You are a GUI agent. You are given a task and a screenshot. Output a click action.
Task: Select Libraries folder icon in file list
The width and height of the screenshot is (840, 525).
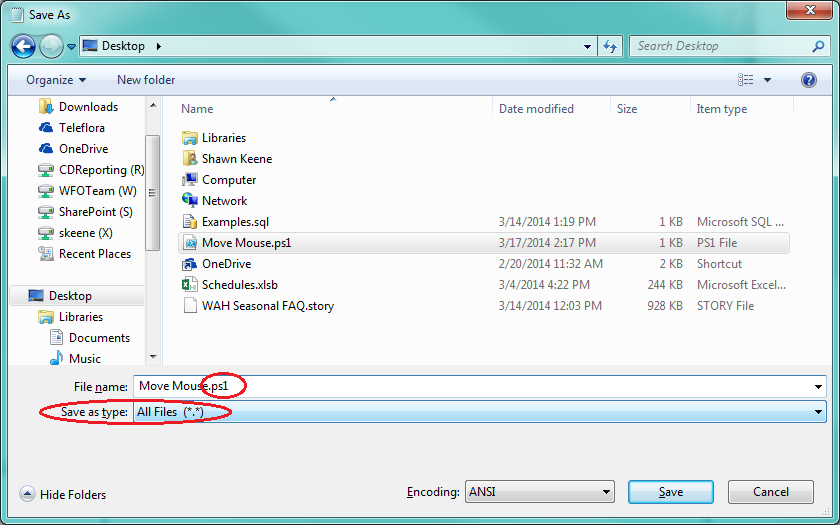190,138
